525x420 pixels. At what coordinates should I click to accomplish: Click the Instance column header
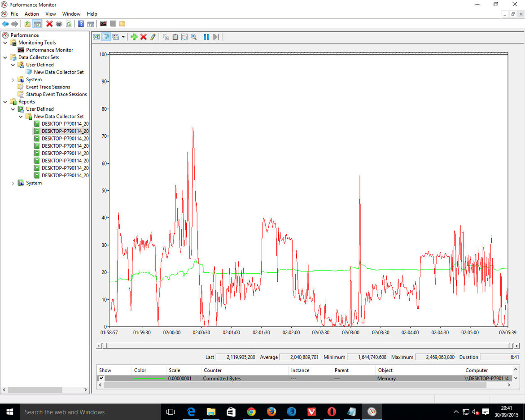coord(310,370)
